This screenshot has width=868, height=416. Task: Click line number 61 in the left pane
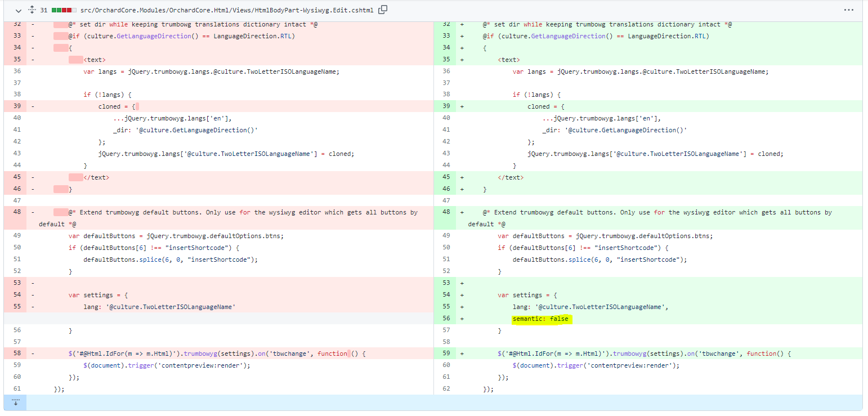click(16, 389)
